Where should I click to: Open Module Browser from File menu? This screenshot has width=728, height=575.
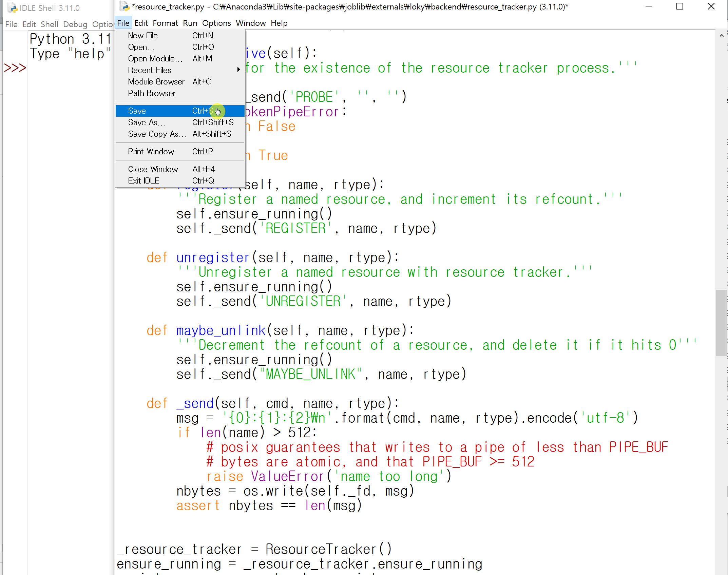coord(156,82)
